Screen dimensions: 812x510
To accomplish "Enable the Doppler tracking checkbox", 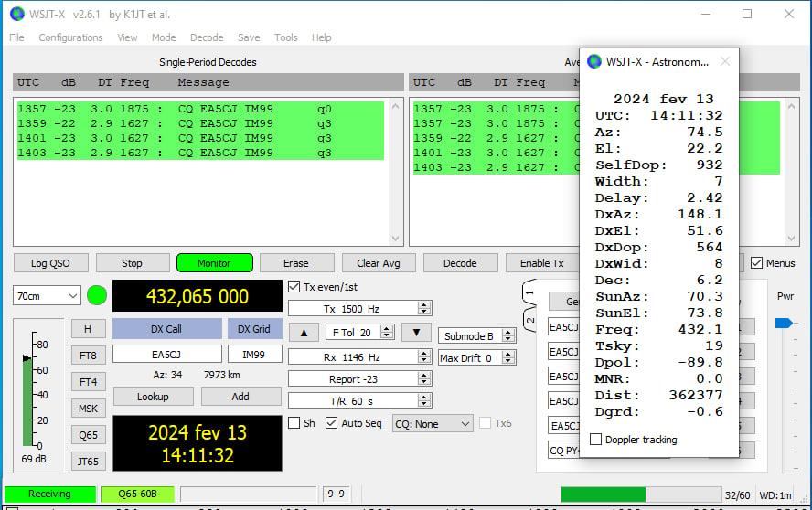I will click(x=596, y=440).
